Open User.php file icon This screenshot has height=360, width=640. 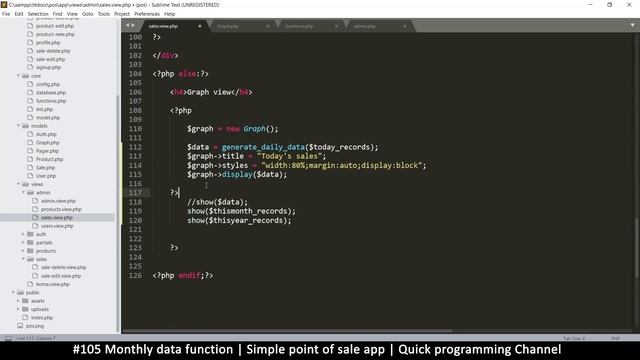tap(30, 176)
